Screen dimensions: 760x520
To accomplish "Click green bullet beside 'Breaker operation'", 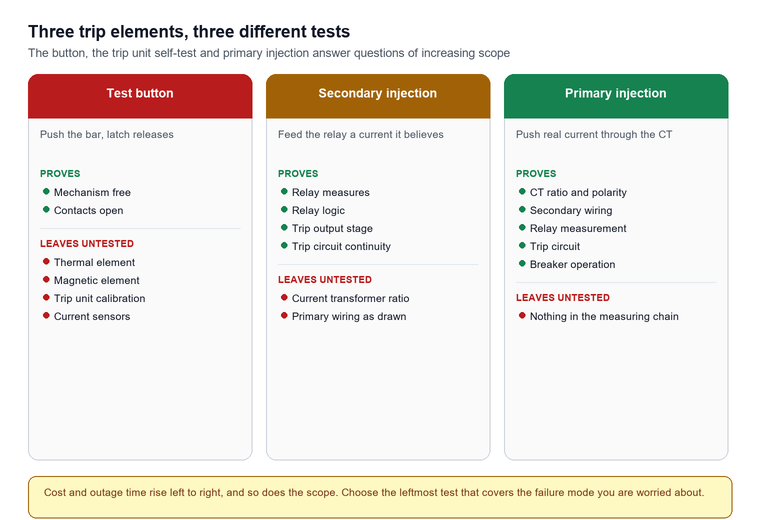I will click(522, 263).
